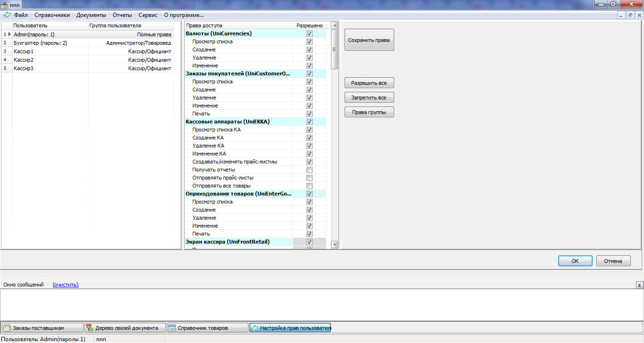
Task: Switch to the Заказы поставщикам tab
Action: (x=42, y=327)
